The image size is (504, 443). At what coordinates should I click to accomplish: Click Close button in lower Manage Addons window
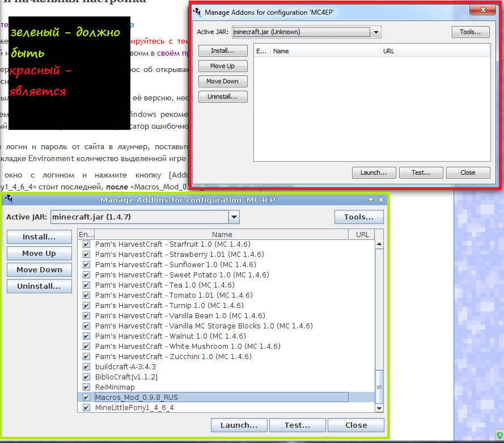(x=356, y=425)
